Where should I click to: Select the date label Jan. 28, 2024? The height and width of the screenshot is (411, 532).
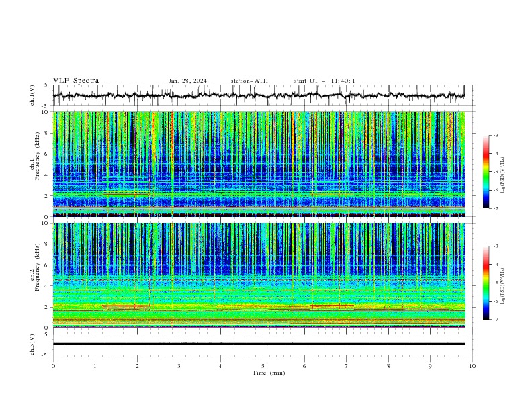[187, 81]
